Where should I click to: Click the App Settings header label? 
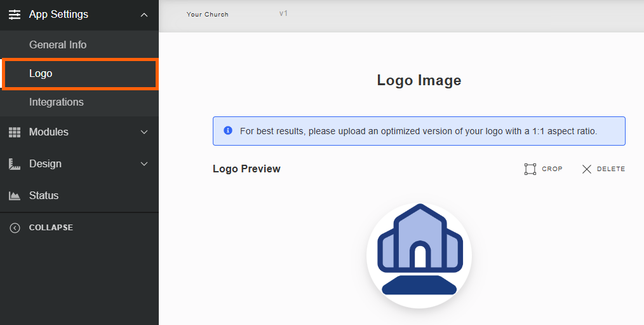point(58,15)
